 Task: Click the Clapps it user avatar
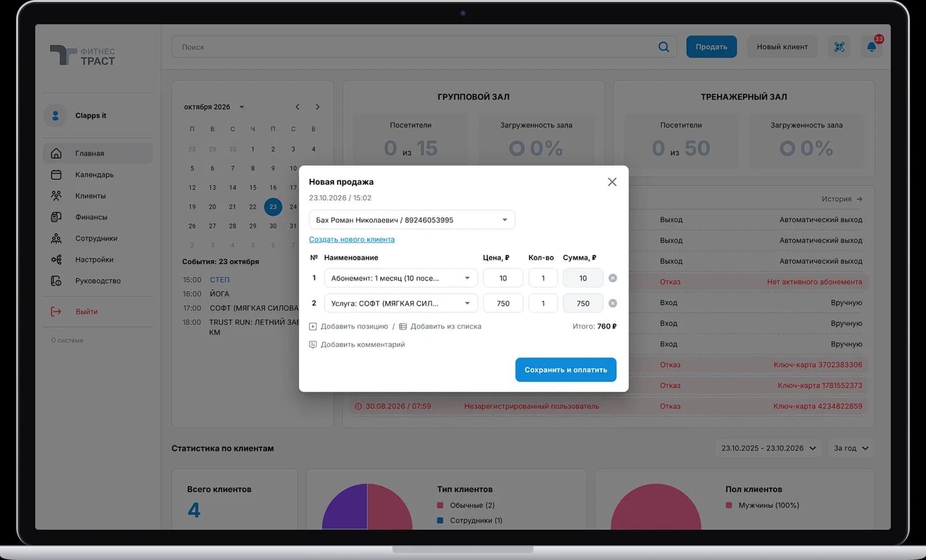(56, 116)
